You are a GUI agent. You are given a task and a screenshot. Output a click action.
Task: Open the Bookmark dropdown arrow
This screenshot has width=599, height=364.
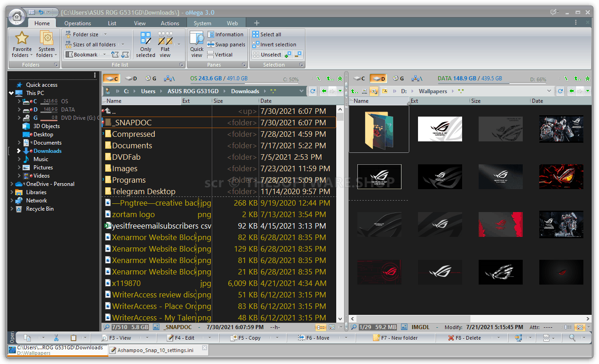coord(104,55)
